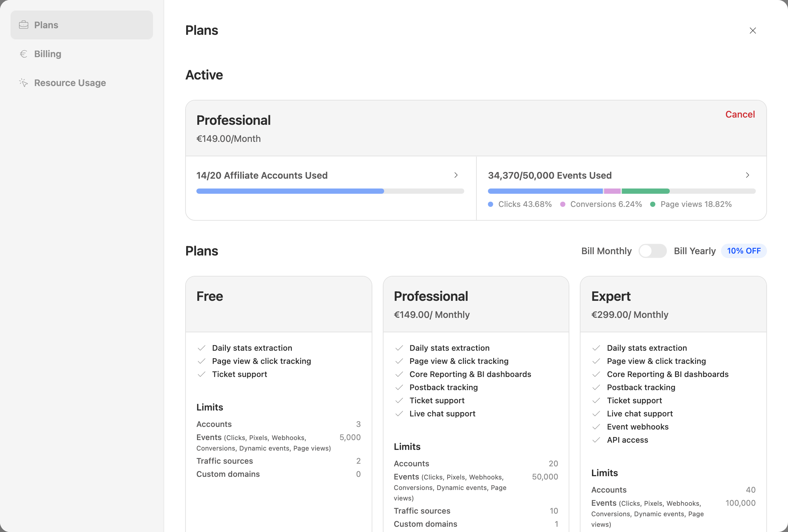The width and height of the screenshot is (788, 532).
Task: Open the Resource Usage sidebar tab
Action: [x=81, y=83]
